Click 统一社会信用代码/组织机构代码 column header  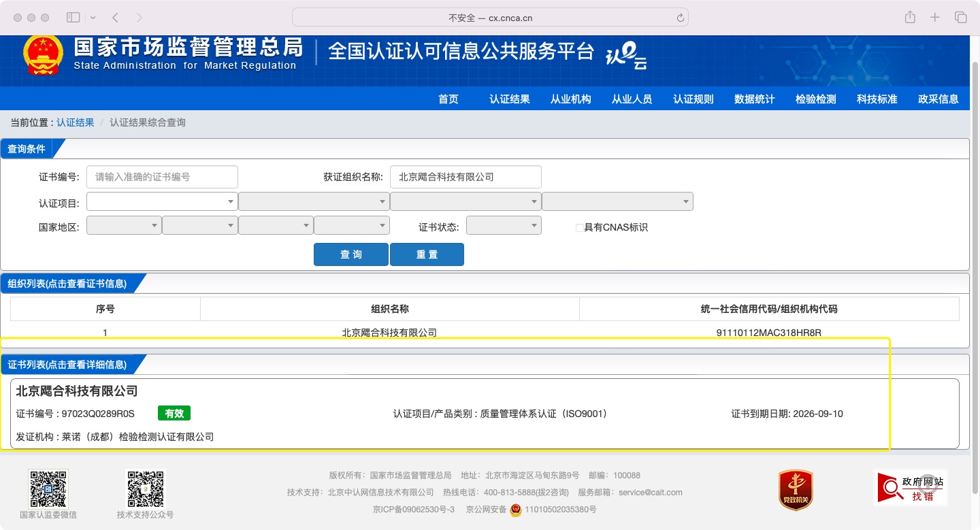click(769, 309)
